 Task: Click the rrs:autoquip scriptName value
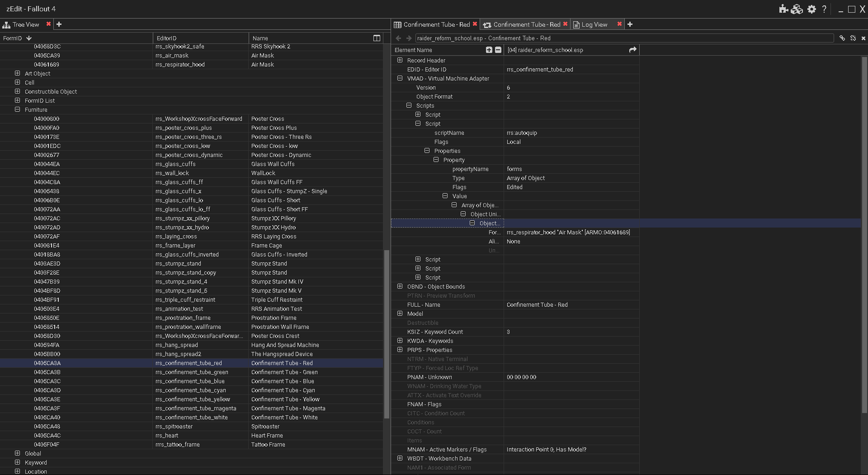522,133
